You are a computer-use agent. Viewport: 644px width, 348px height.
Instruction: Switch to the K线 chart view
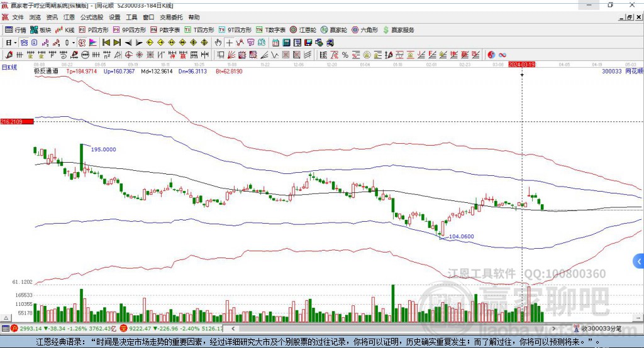tap(65, 30)
